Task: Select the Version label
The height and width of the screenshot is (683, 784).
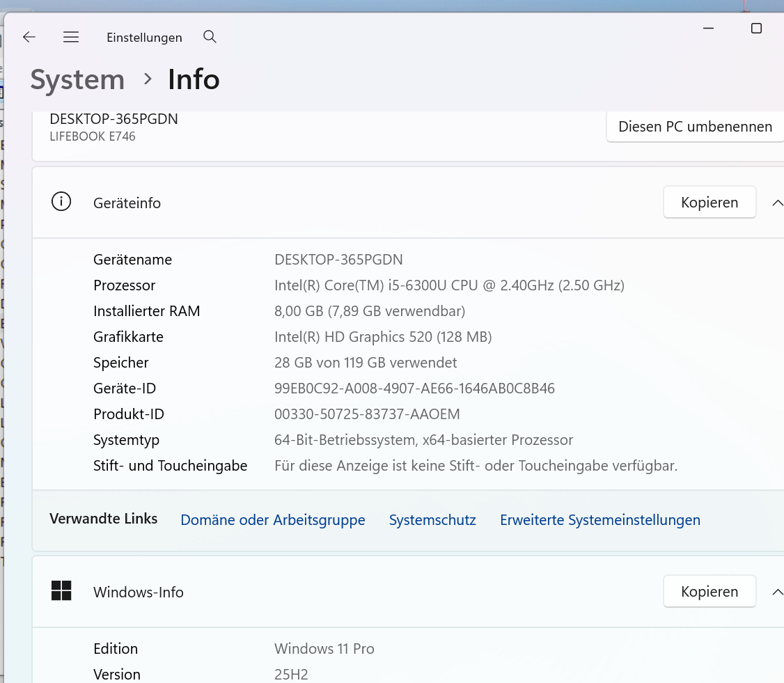Action: point(116,674)
